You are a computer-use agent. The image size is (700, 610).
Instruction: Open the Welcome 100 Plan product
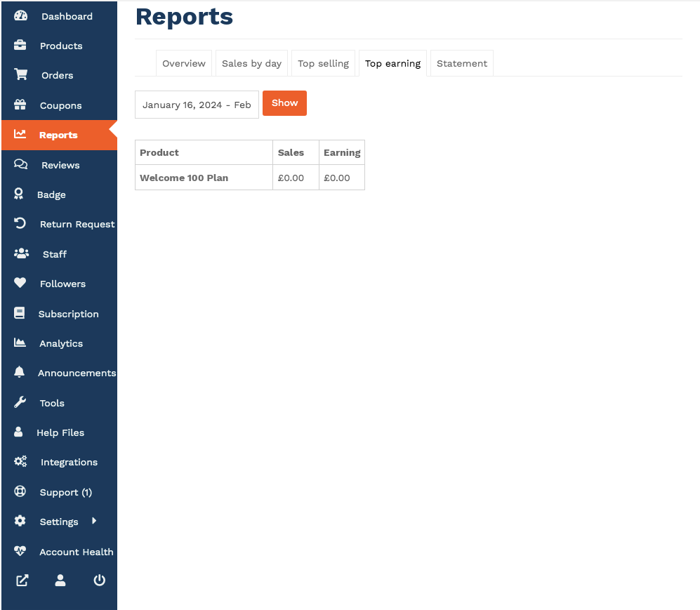[x=184, y=178]
